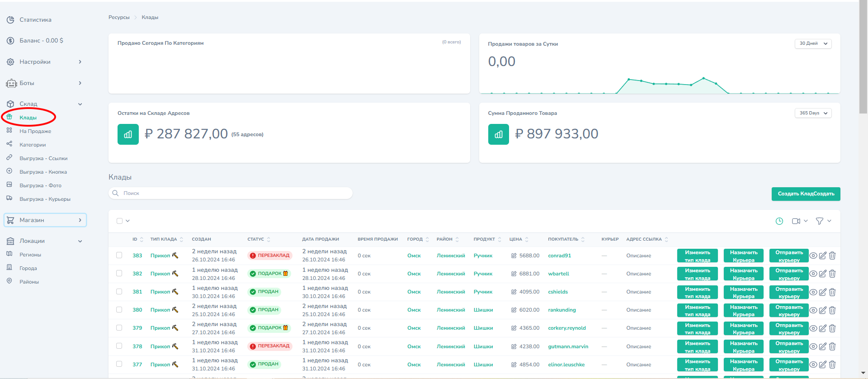Image resolution: width=868 pixels, height=379 pixels.
Task: Open Выгрузка - Фото in the sidebar
Action: click(x=40, y=185)
